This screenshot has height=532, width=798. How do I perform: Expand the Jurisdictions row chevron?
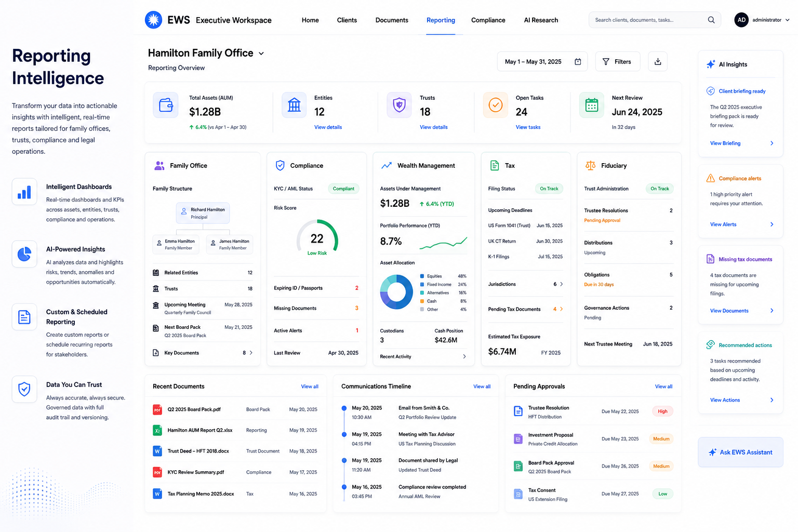(562, 284)
